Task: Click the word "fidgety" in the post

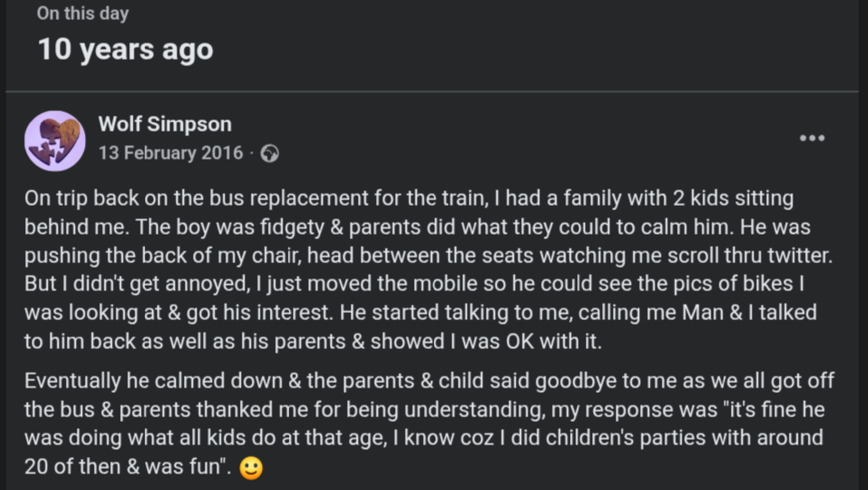Action: click(x=292, y=227)
